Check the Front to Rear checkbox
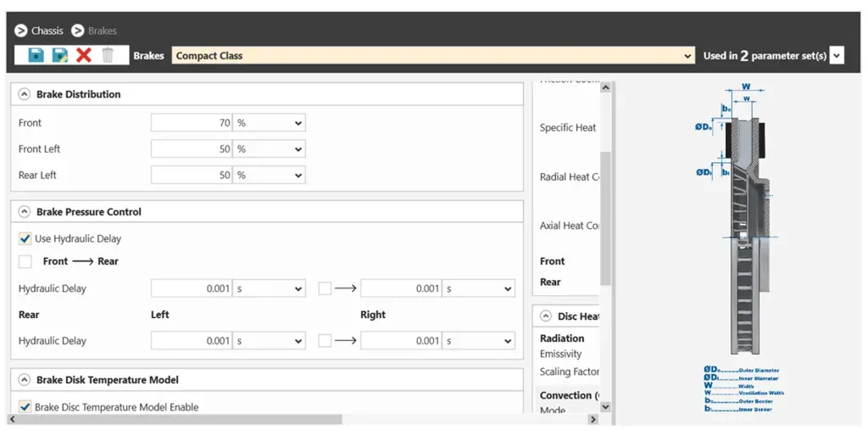 coord(25,261)
